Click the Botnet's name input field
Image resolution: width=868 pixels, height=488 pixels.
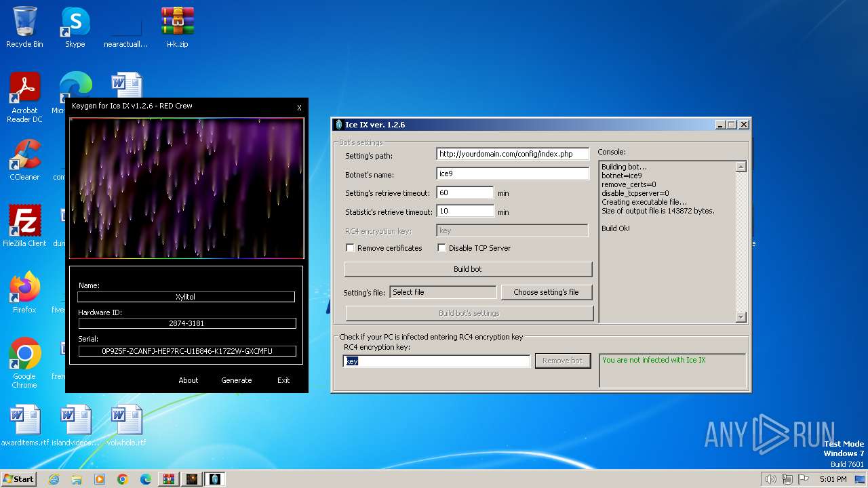coord(513,174)
